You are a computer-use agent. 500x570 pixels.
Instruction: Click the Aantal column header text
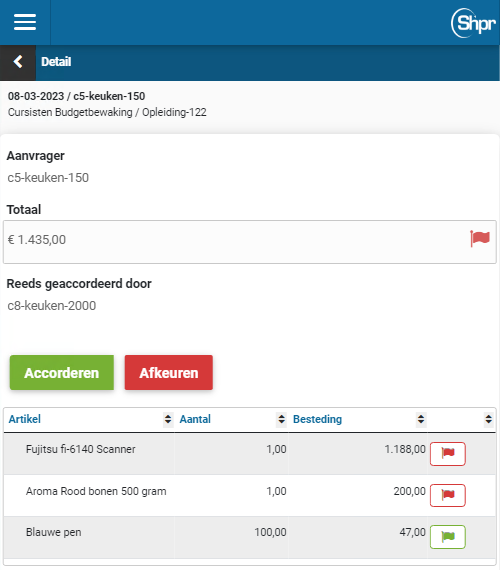[195, 419]
